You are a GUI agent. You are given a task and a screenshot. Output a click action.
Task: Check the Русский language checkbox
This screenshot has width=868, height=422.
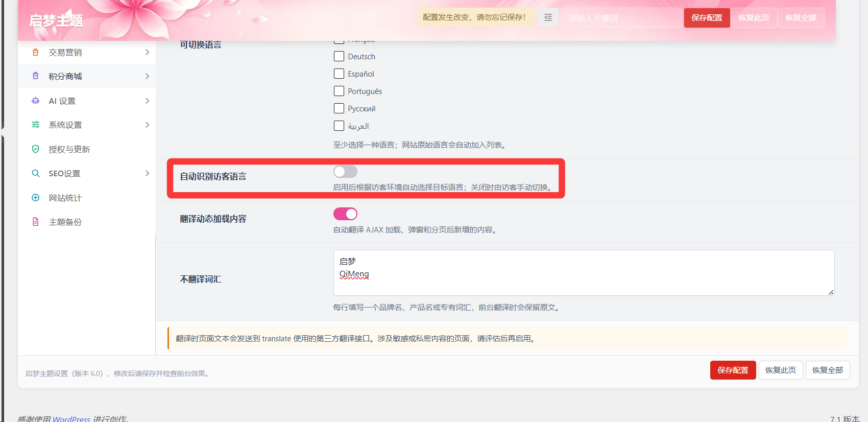[339, 108]
